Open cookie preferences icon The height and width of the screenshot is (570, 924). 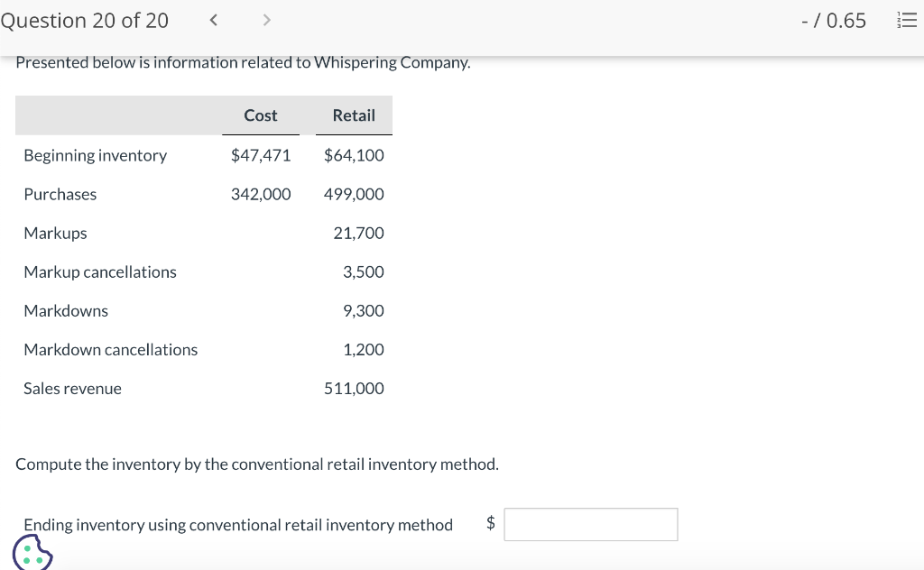point(32,552)
